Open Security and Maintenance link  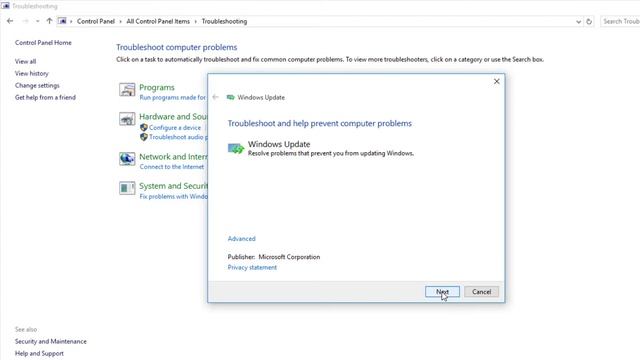pos(51,341)
